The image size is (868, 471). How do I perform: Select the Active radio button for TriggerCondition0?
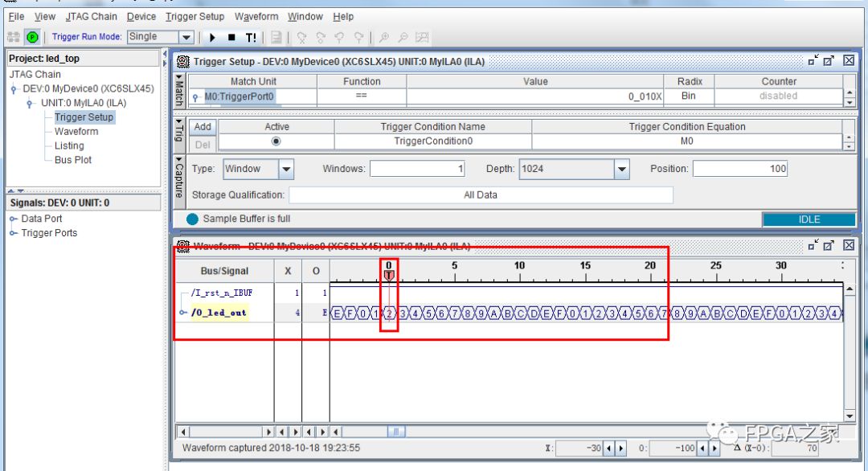coord(276,141)
